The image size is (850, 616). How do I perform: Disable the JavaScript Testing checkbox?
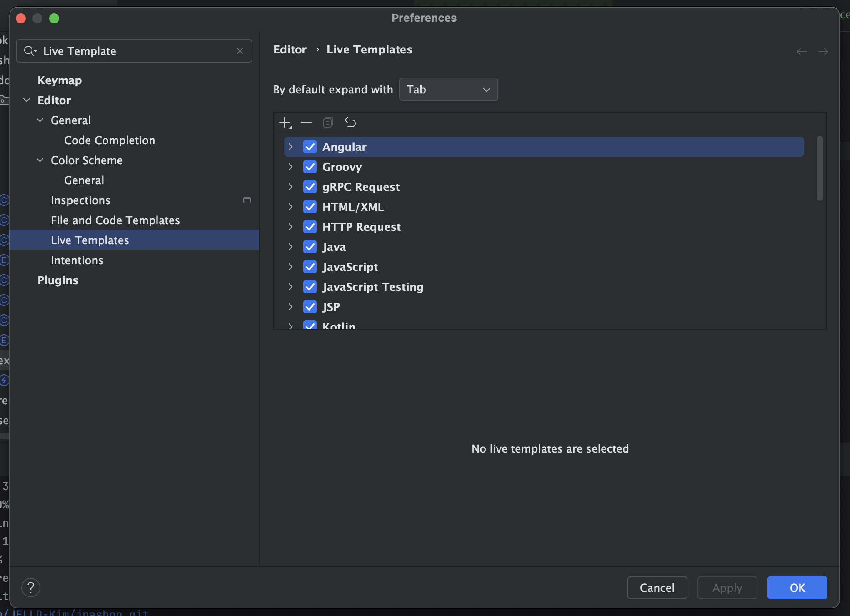coord(310,287)
